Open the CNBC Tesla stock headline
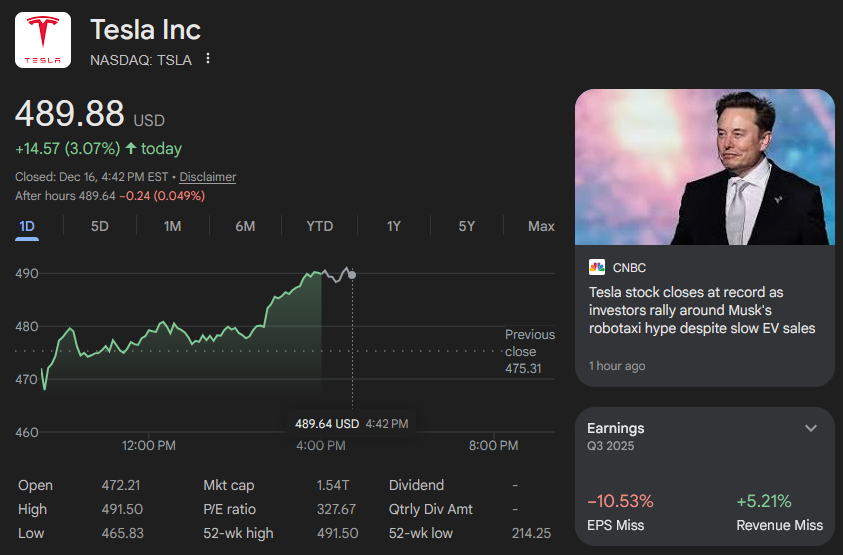 click(x=702, y=310)
